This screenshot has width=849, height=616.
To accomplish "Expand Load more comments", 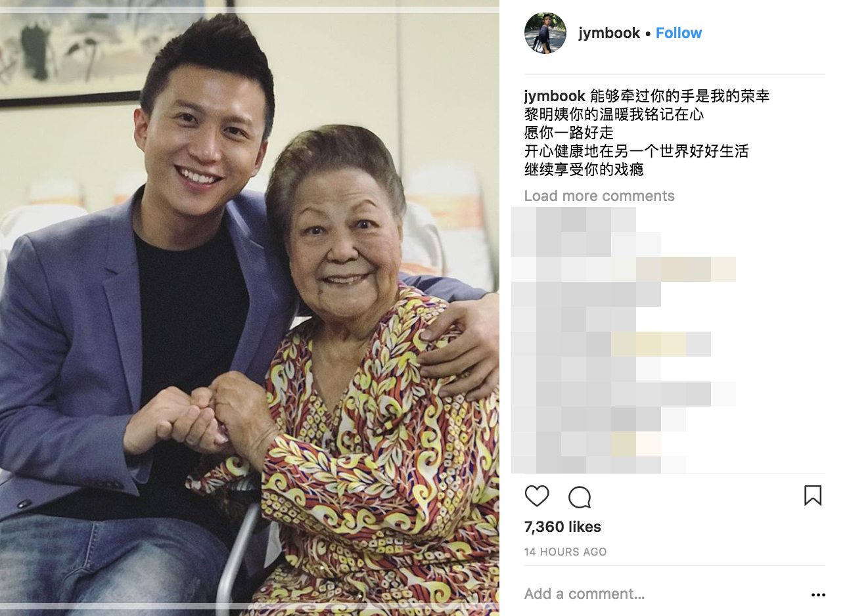I will 599,196.
